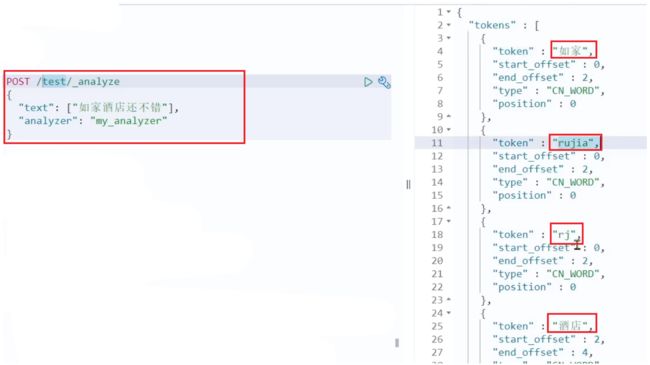This screenshot has width=650, height=365.
Task: Collapse the fold arrow on line 1
Action: point(449,12)
